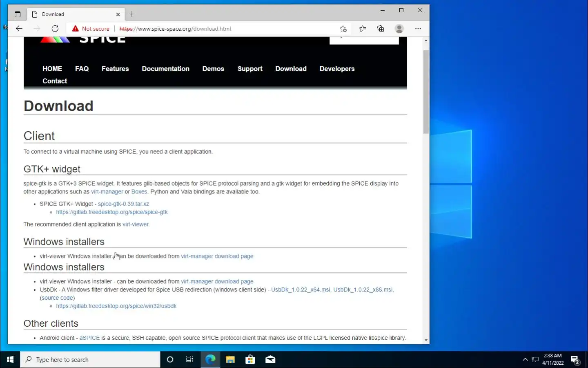Click the Download page heading
Screen dimensions: 588x368
58,106
